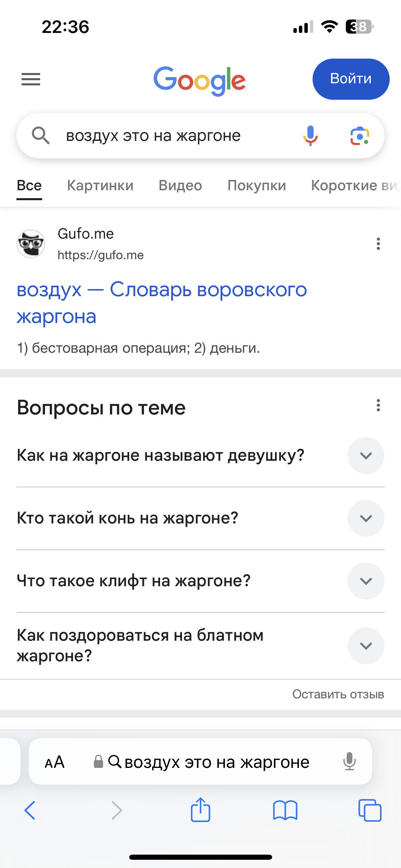
Task: Open Safari bookmarks
Action: click(x=285, y=810)
